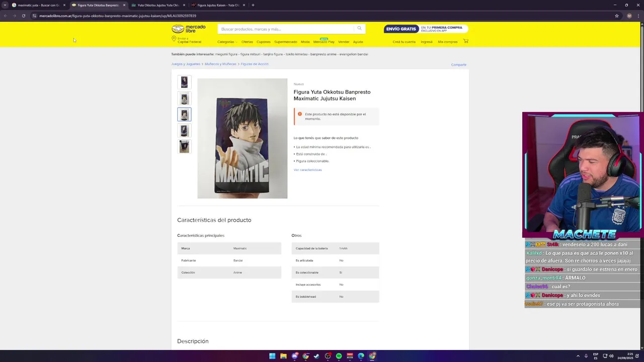
Task: Open 'Mis compras' link
Action: [x=447, y=42]
